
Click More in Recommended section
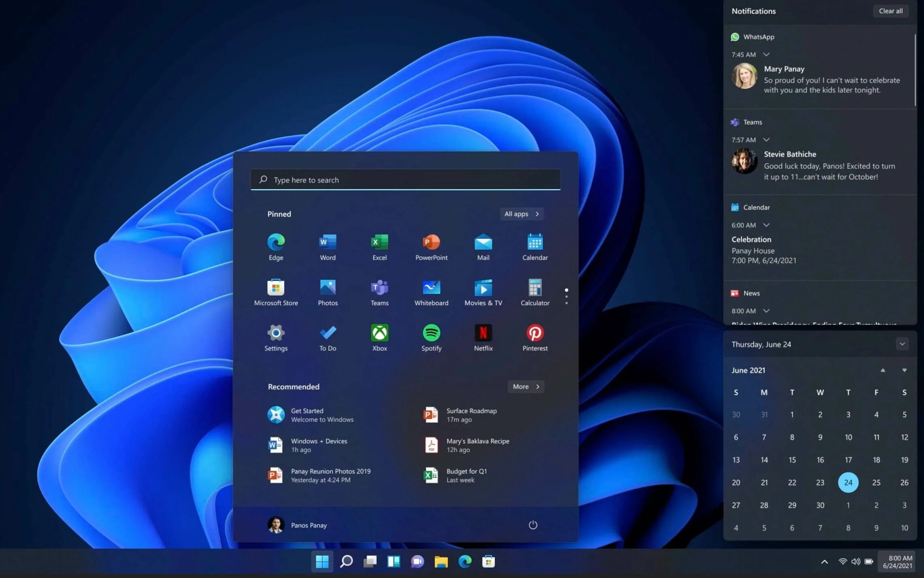pyautogui.click(x=526, y=387)
